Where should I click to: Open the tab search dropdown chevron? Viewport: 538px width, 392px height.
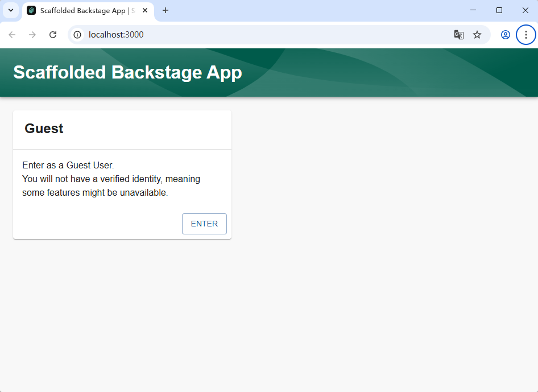point(10,10)
